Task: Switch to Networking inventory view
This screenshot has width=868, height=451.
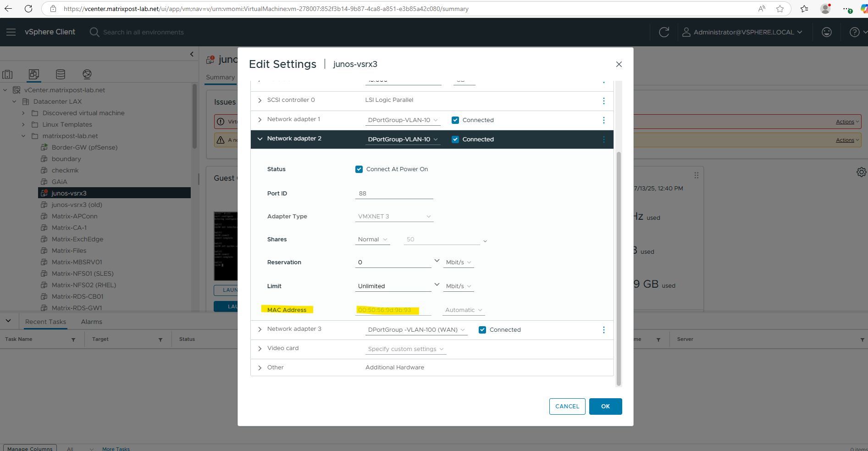Action: [87, 74]
